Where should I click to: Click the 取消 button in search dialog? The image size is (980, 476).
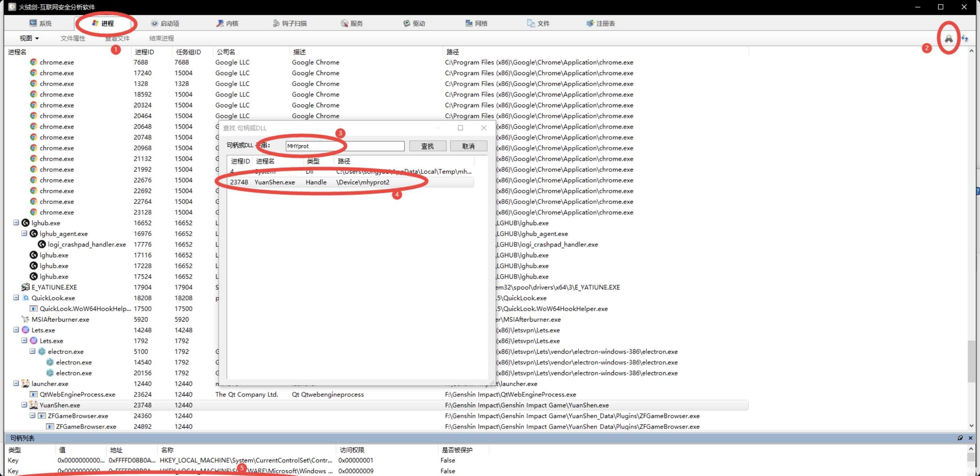click(x=468, y=146)
